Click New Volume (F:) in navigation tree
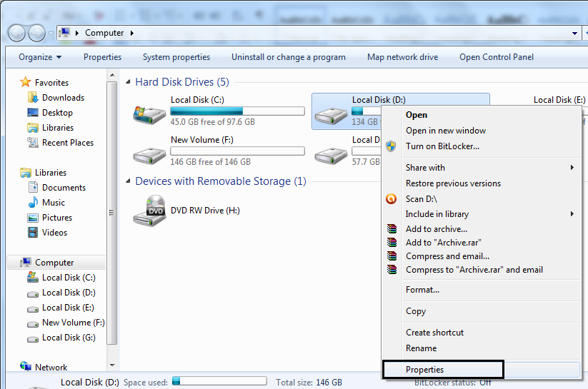Viewport: 588px width, 389px height. pos(73,323)
